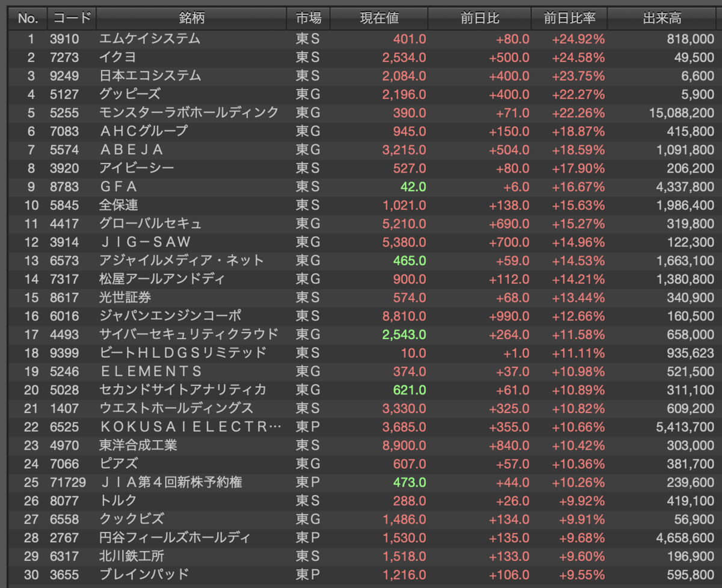The image size is (722, 588).
Task: Select stock name ウエストホールディングス
Action: coord(176,408)
